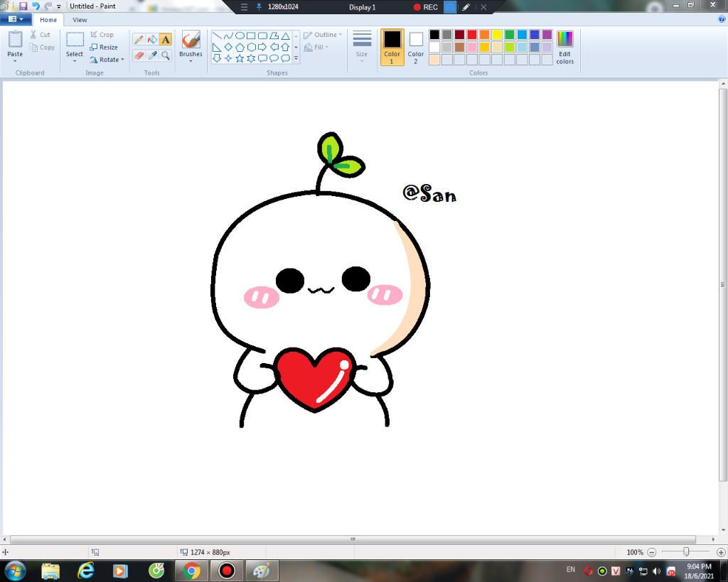The height and width of the screenshot is (582, 728).
Task: Choose the Diamond shape
Action: click(x=228, y=47)
